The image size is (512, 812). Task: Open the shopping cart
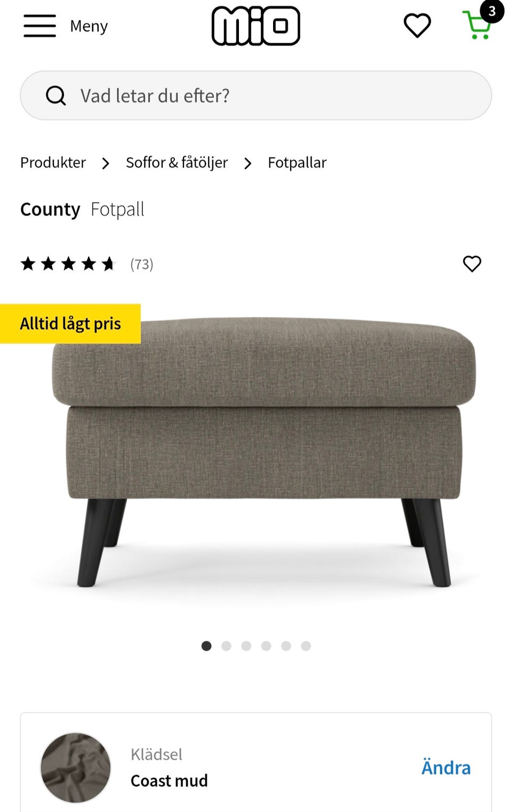click(477, 25)
